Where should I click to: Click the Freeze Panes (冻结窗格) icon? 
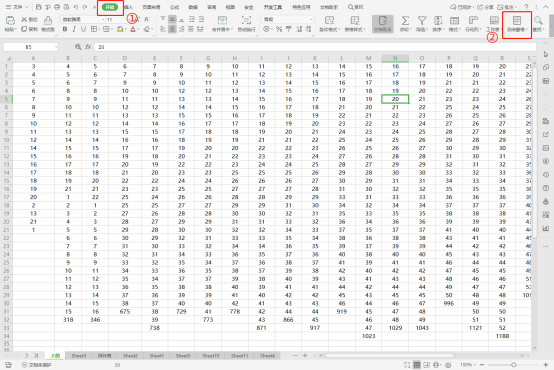(517, 20)
